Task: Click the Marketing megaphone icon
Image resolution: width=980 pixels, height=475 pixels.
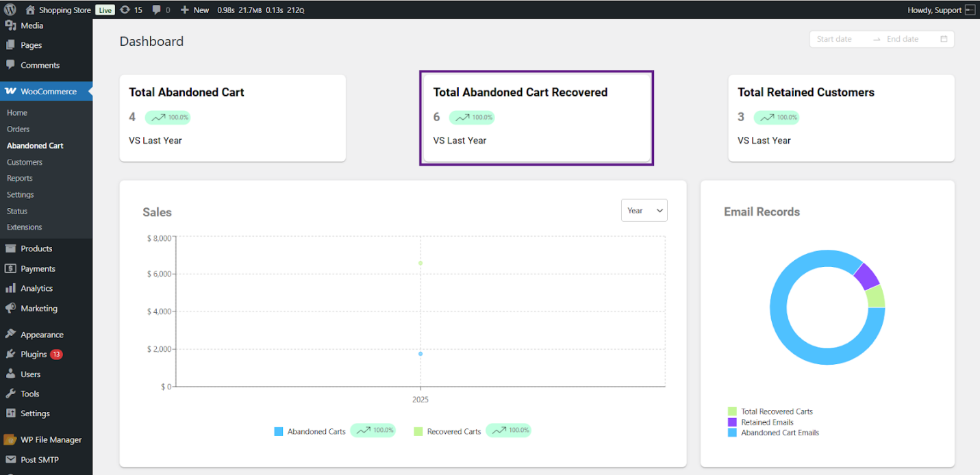Action: coord(10,309)
